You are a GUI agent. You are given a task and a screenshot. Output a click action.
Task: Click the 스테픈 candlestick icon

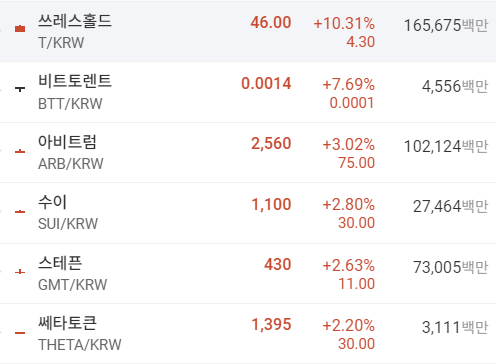pos(20,272)
